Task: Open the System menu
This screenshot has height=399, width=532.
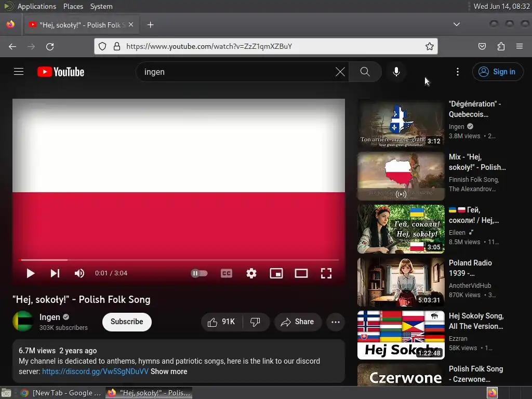Action: pos(101,6)
